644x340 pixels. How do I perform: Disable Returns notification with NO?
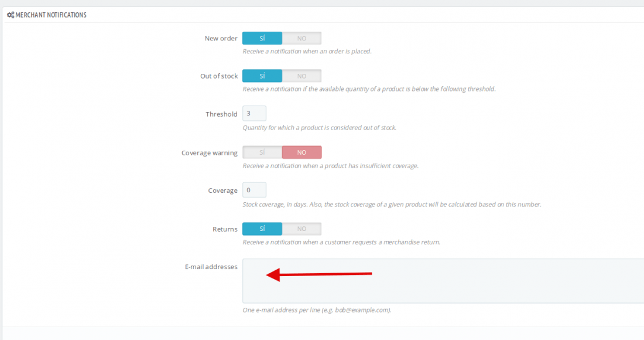point(302,229)
